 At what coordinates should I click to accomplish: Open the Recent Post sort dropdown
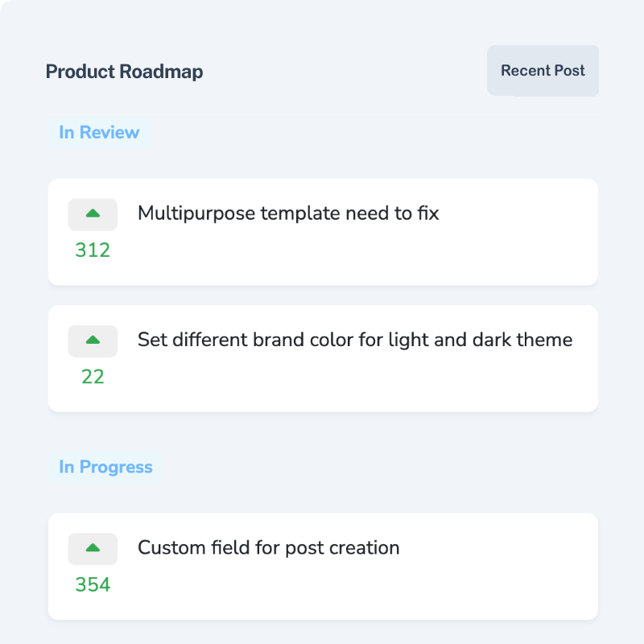coord(543,71)
